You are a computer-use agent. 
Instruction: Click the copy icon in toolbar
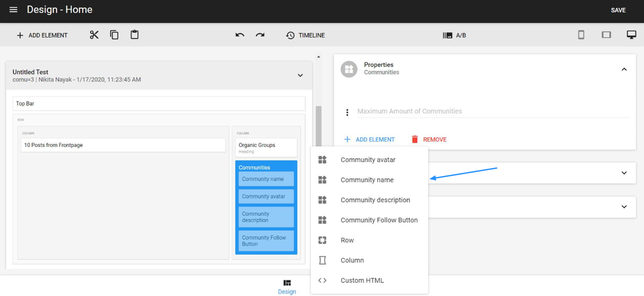click(114, 35)
